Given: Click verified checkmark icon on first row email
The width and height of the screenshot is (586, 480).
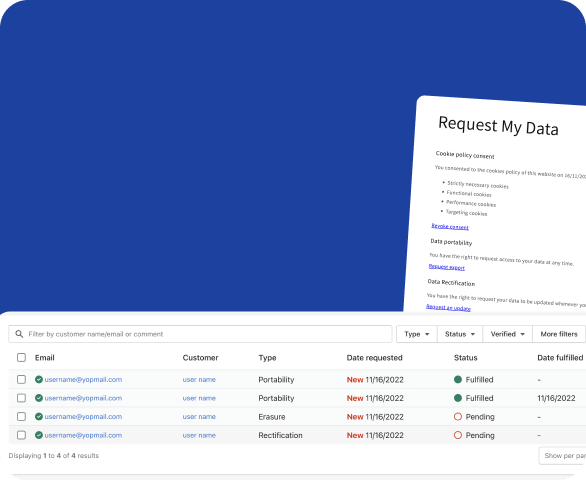Looking at the screenshot, I should (39, 379).
